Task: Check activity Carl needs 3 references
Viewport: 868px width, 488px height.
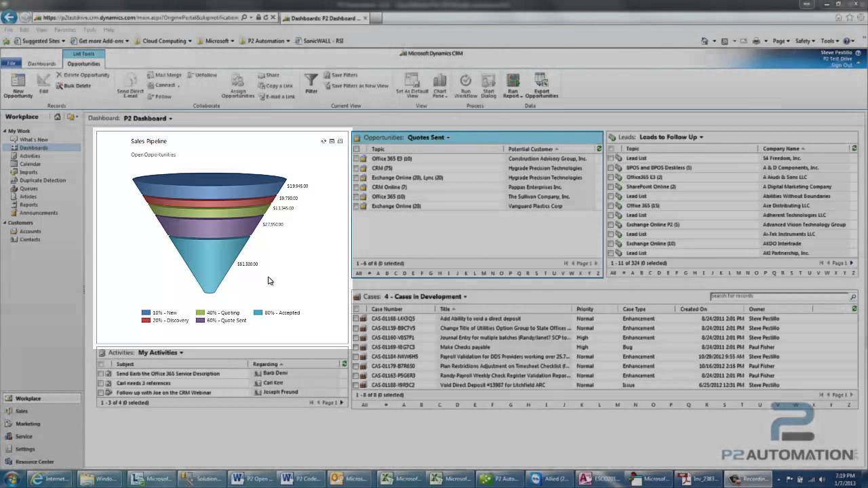Action: (101, 383)
